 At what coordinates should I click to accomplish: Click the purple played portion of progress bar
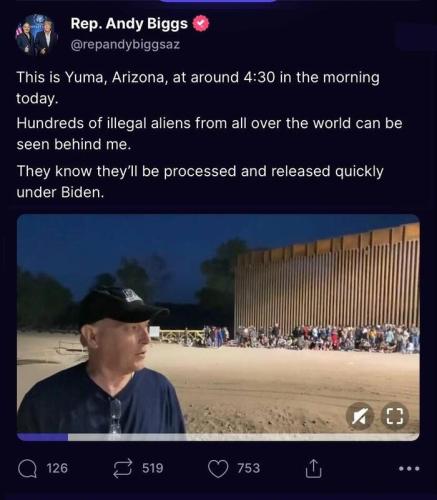(x=43, y=437)
